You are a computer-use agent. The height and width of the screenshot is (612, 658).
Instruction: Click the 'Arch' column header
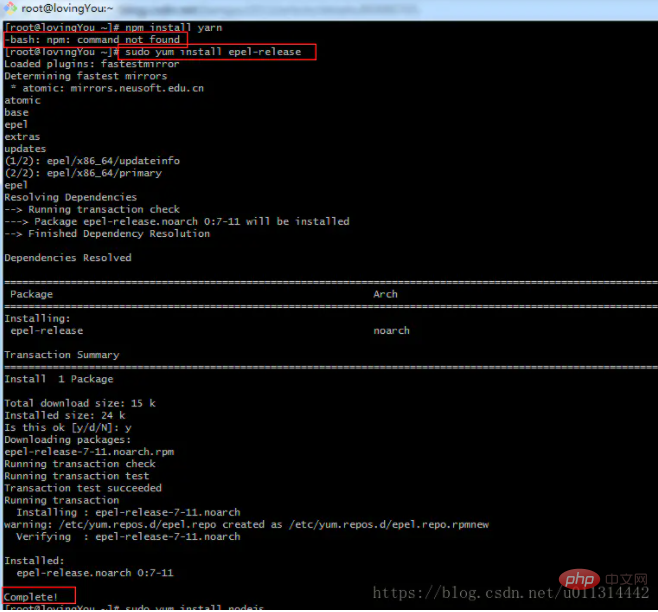point(385,294)
